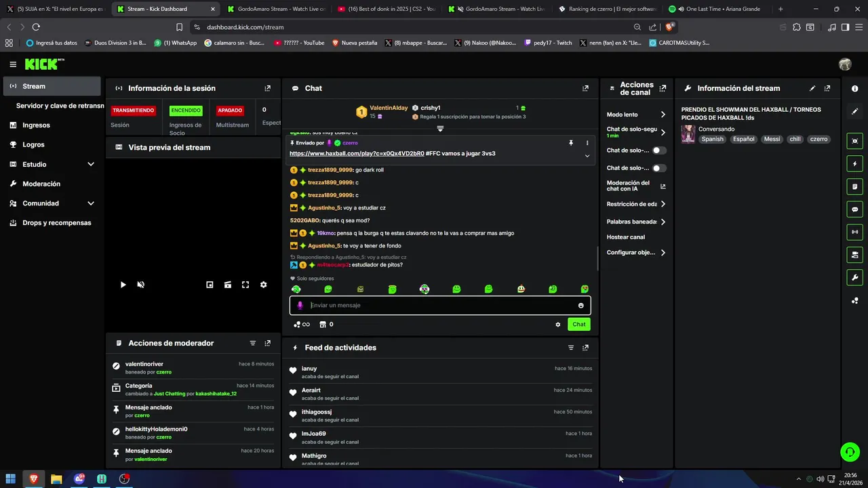Click the note icon in the right rail
868x488 pixels.
pyautogui.click(x=855, y=186)
